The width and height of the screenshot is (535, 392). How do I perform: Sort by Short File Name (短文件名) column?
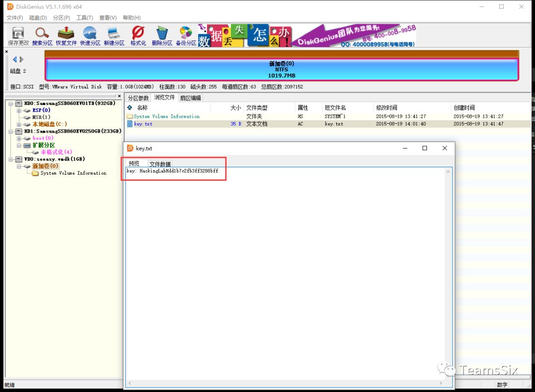pos(335,108)
